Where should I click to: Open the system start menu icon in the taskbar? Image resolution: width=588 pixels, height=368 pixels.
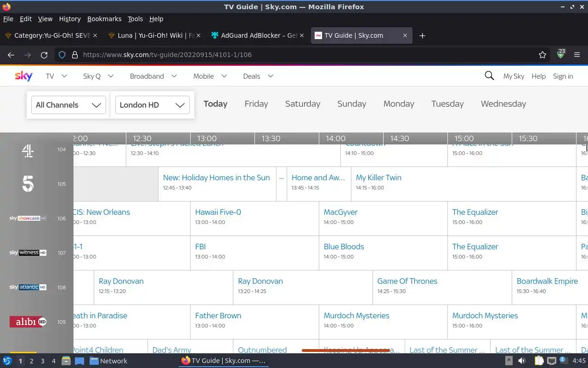pyautogui.click(x=7, y=361)
